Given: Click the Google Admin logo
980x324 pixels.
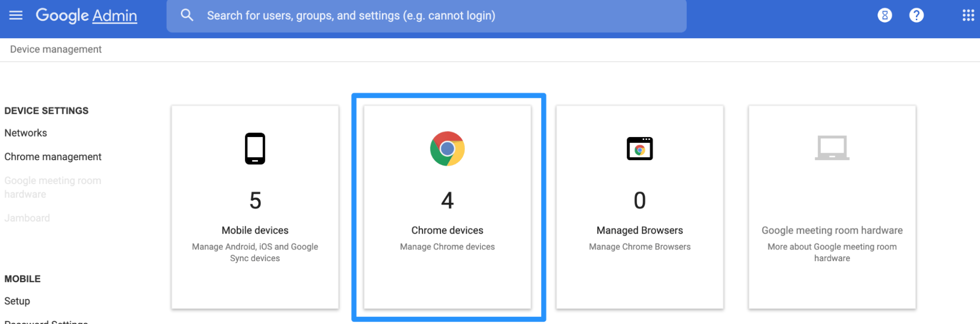Looking at the screenshot, I should point(86,15).
